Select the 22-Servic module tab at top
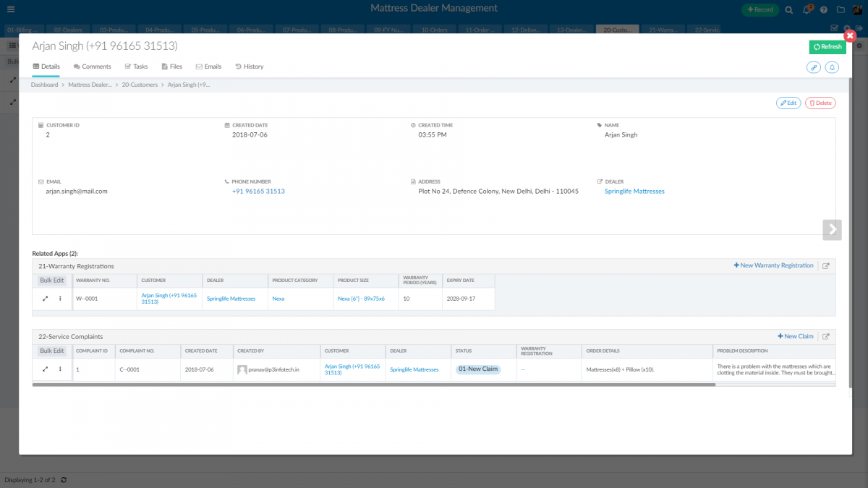This screenshot has height=488, width=868. point(705,30)
